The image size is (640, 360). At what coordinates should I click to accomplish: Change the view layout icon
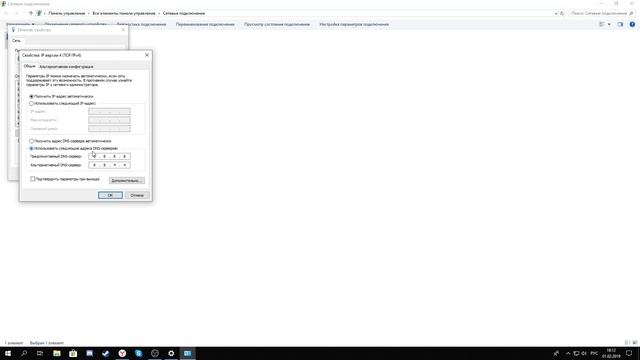602,24
